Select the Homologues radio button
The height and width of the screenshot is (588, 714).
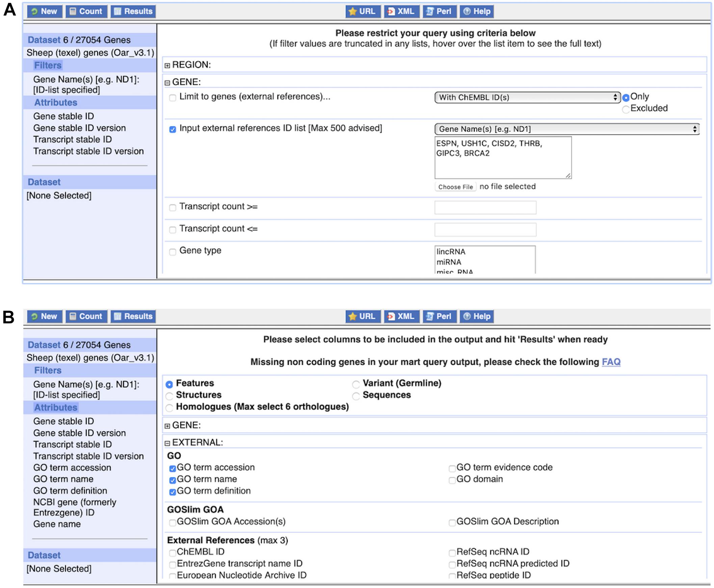click(169, 408)
